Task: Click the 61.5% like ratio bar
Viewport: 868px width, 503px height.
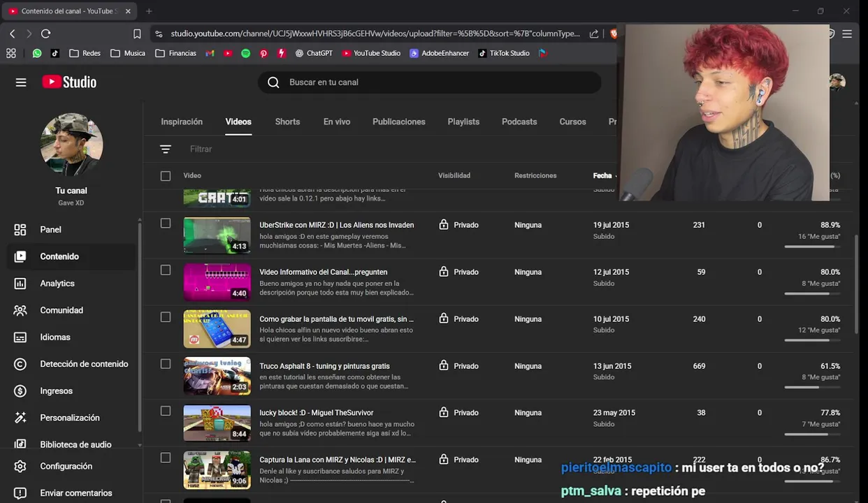Action: pos(812,387)
